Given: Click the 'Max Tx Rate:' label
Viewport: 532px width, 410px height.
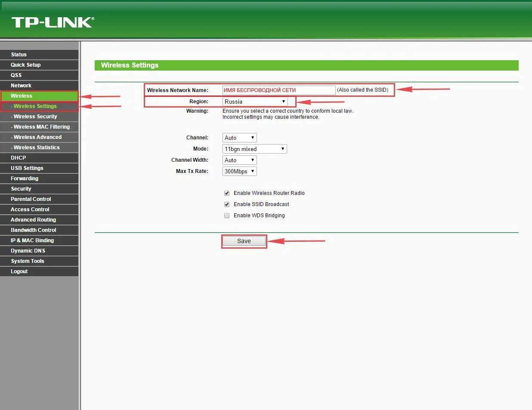Looking at the screenshot, I should (x=192, y=171).
